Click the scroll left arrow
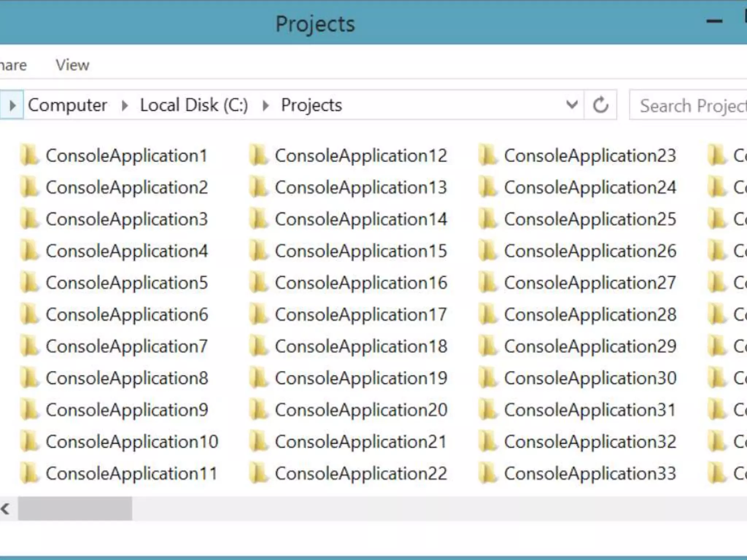The image size is (747, 560). pyautogui.click(x=5, y=508)
